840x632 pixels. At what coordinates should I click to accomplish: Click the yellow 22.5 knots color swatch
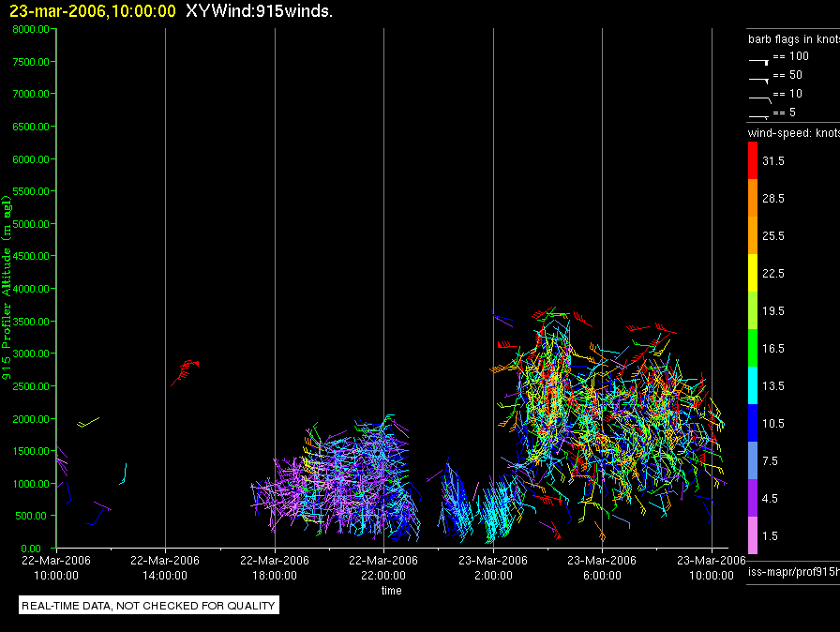pyautogui.click(x=753, y=273)
